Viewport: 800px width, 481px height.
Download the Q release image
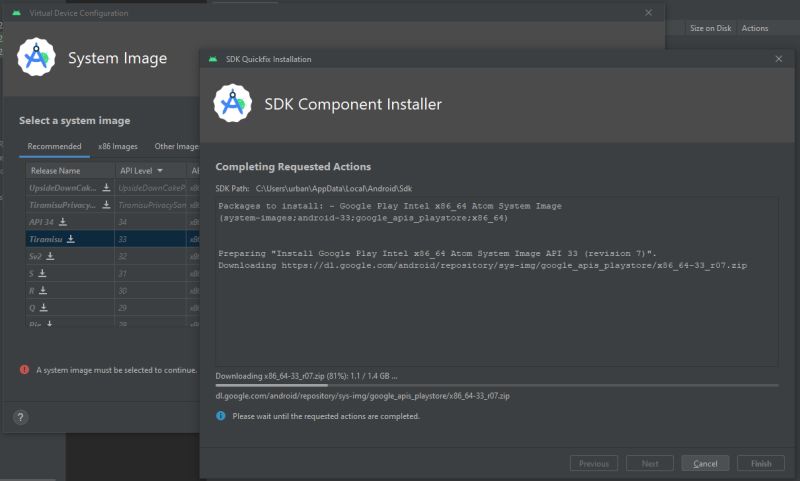44,308
